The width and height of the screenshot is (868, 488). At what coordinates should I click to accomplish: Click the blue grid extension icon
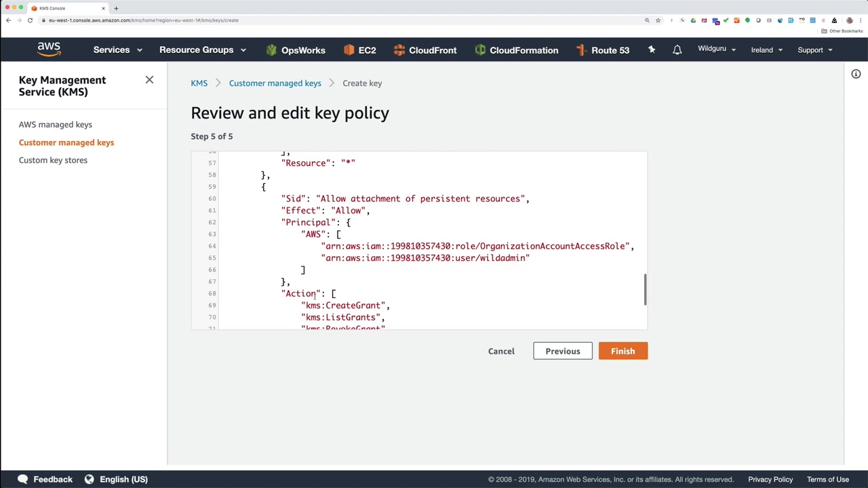[812, 20]
